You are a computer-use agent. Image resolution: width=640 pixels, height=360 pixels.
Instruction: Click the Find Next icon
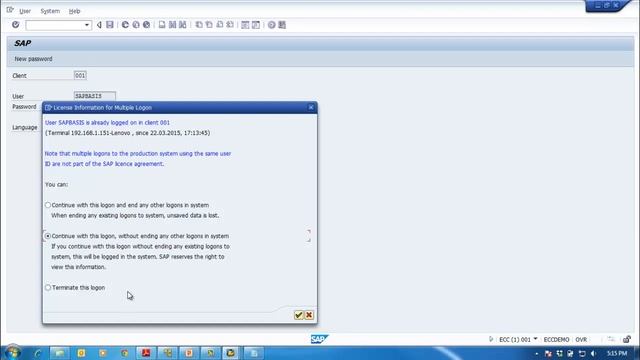pyautogui.click(x=183, y=25)
